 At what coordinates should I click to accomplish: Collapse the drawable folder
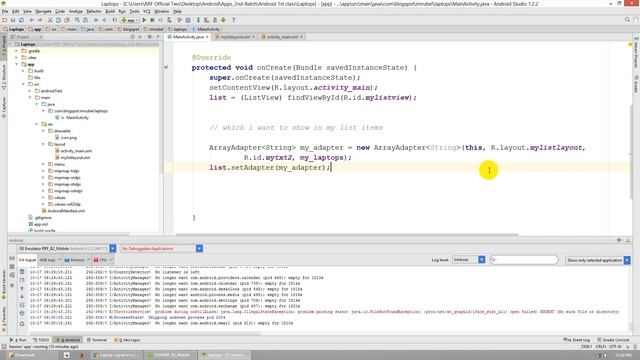(43, 131)
